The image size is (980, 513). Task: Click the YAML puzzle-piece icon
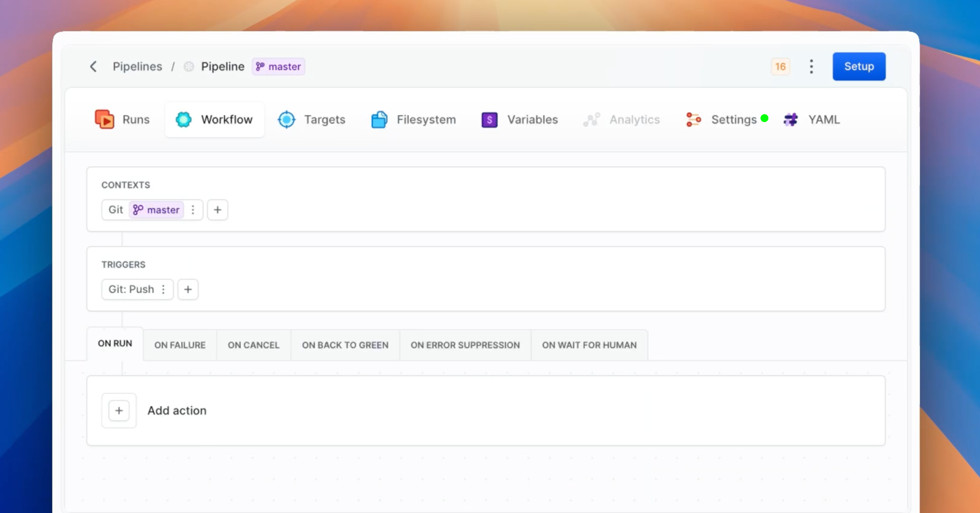[790, 119]
